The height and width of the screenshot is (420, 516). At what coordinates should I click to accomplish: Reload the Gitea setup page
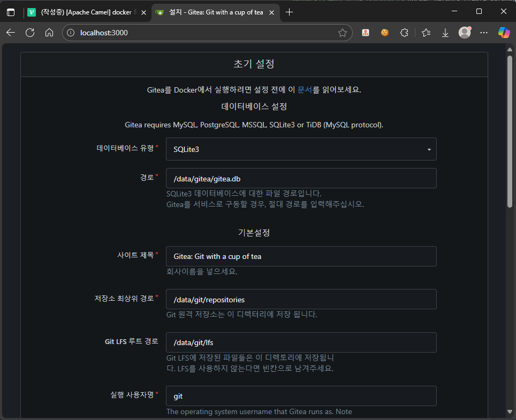pos(31,33)
